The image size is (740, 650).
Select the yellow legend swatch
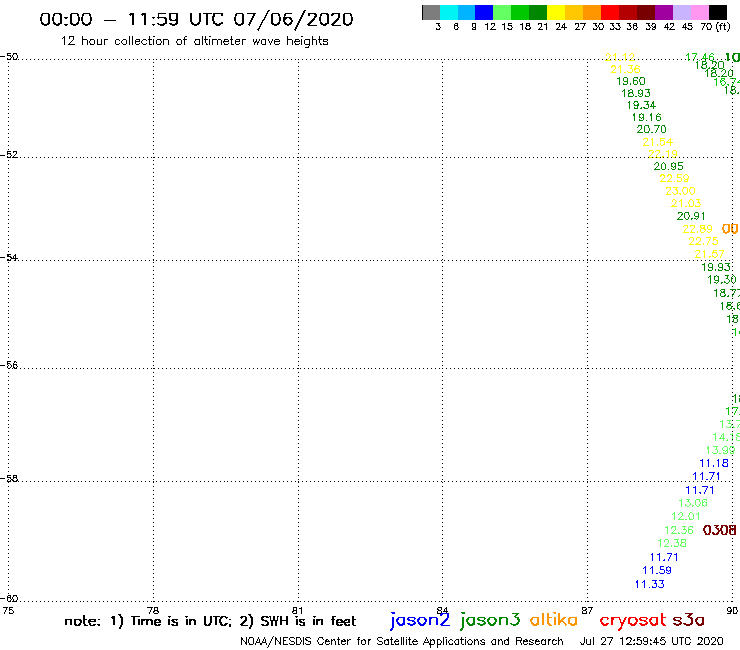coord(556,12)
